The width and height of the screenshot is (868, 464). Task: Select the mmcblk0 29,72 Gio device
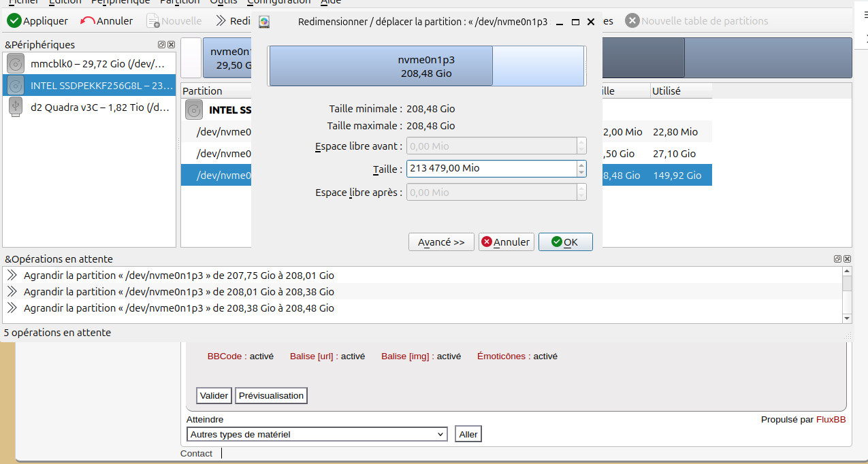[x=89, y=64]
